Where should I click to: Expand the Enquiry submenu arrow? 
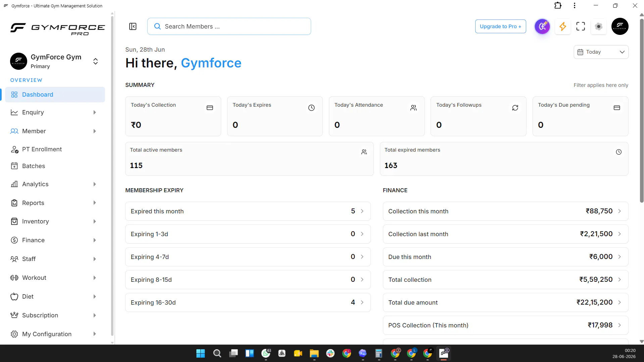95,112
